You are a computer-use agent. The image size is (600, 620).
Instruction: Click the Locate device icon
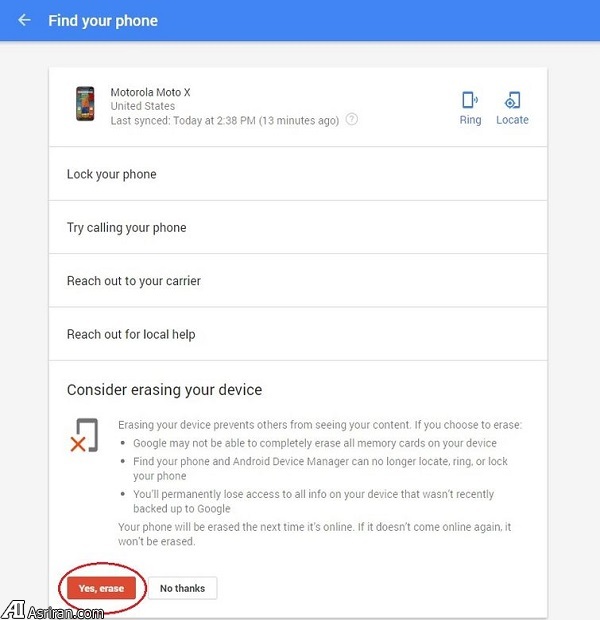point(512,100)
